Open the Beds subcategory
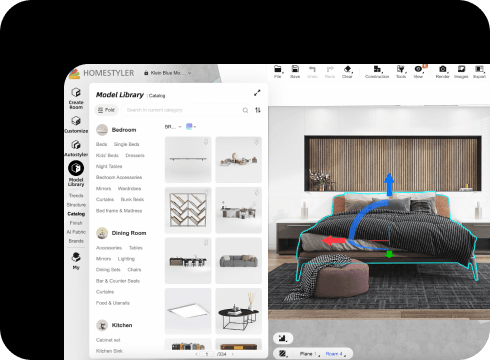 [101, 144]
